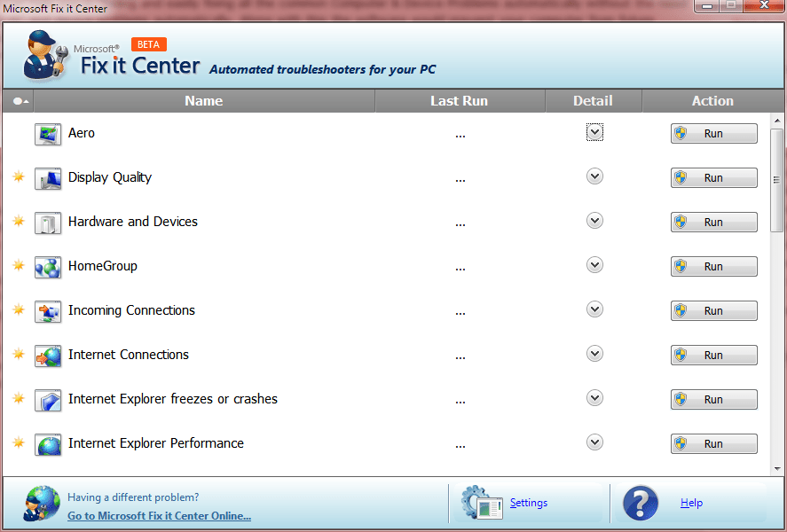The width and height of the screenshot is (787, 532).
Task: Expand details for Internet Explorer freezes or crashes
Action: tap(594, 398)
